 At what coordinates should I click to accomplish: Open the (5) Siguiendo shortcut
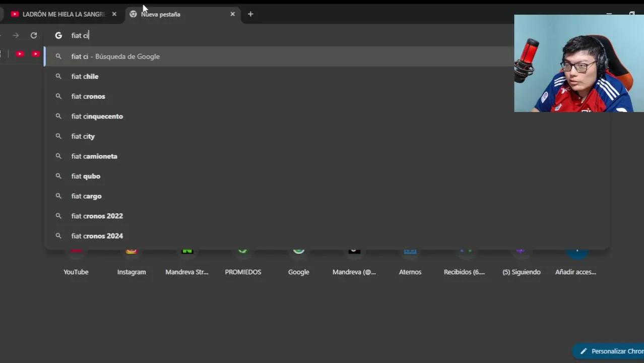point(522,262)
